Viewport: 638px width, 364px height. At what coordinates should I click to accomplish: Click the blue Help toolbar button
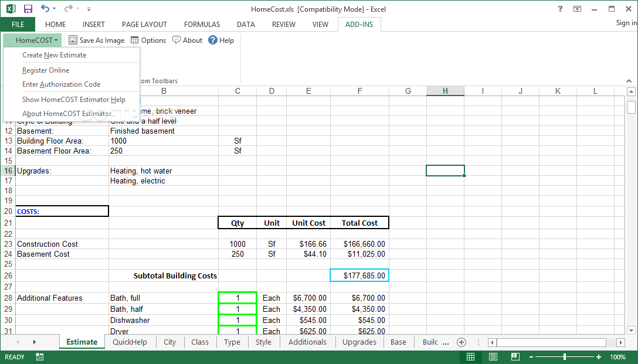coord(221,40)
